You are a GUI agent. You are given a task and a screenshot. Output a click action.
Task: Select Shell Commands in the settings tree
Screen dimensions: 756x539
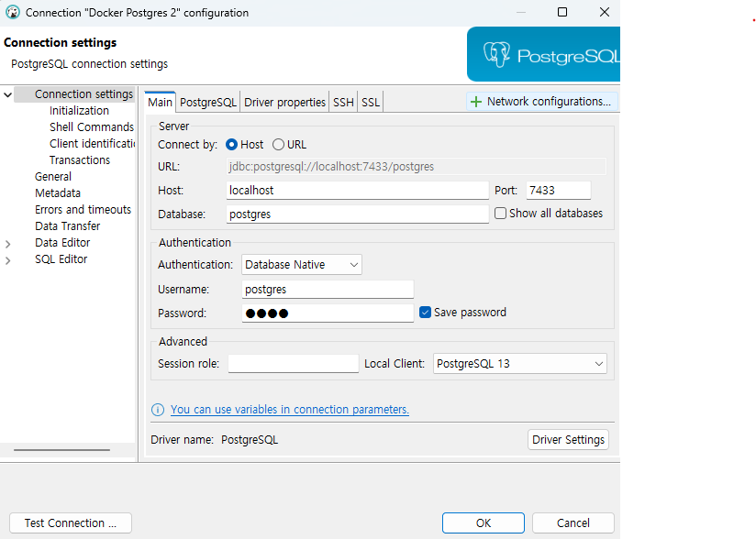[92, 127]
